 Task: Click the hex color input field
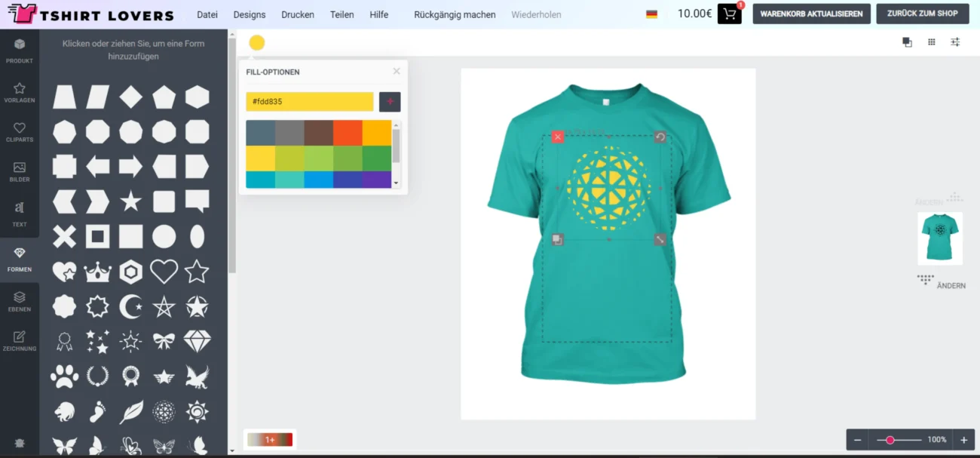pos(309,101)
